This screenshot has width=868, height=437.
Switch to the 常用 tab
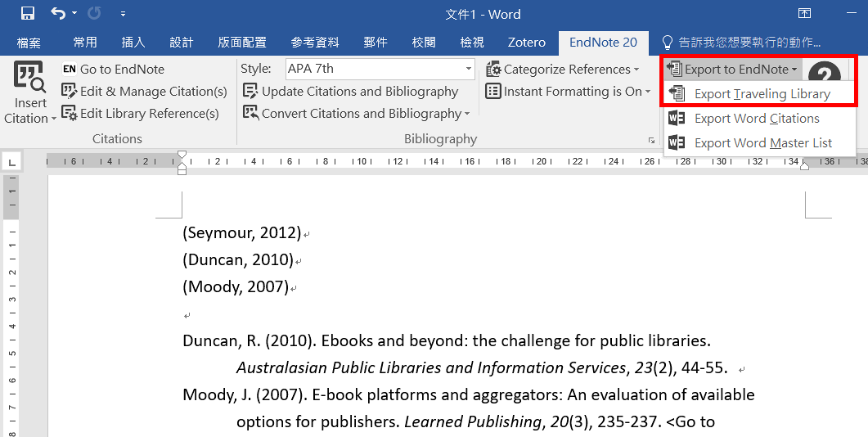(85, 42)
